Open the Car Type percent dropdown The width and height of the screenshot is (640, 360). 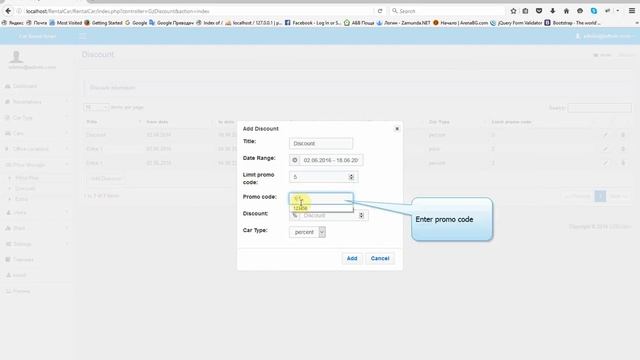click(x=307, y=232)
